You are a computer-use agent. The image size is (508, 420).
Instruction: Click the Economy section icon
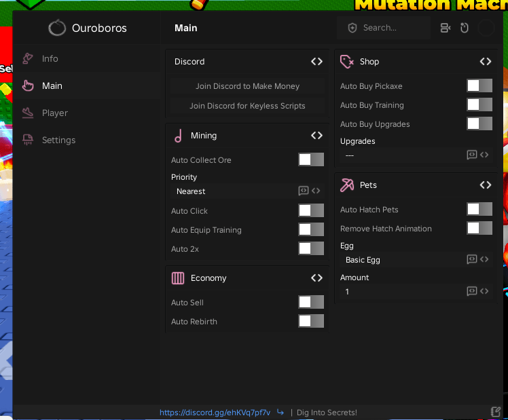point(178,278)
